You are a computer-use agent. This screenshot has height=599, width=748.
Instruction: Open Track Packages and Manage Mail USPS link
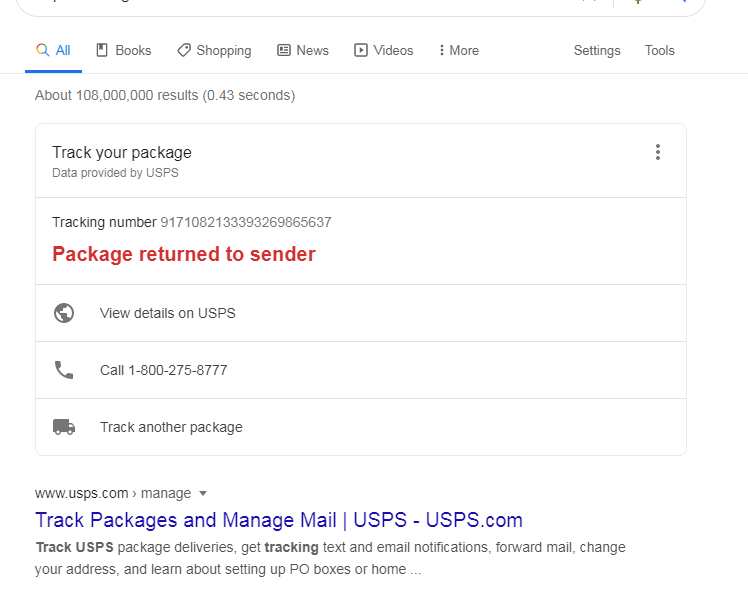pos(279,520)
